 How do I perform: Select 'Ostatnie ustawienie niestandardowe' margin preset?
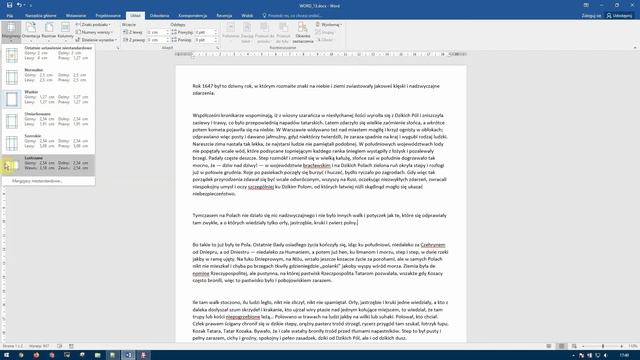pos(49,54)
